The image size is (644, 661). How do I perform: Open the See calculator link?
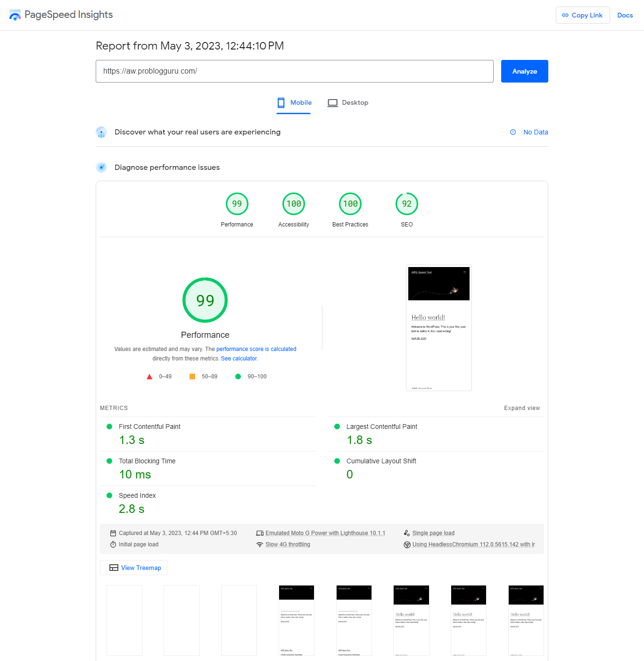(239, 359)
